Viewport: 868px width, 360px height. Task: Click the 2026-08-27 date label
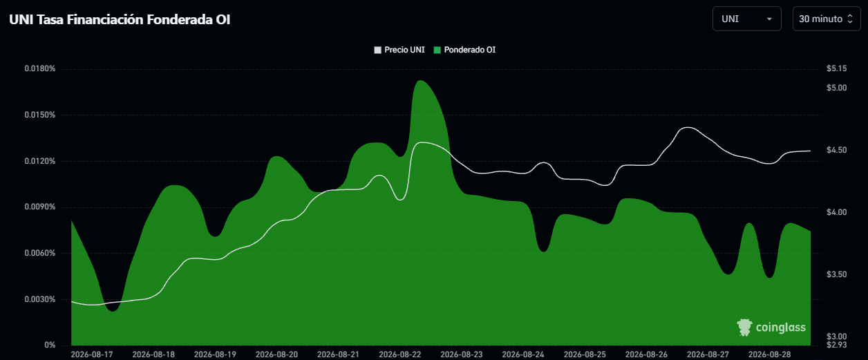pyautogui.click(x=708, y=354)
